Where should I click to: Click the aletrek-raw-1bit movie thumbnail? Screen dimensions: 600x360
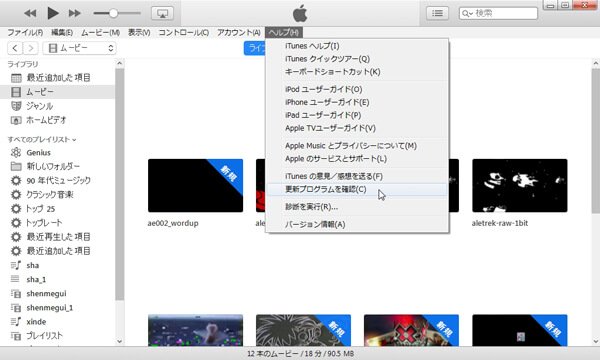520,186
